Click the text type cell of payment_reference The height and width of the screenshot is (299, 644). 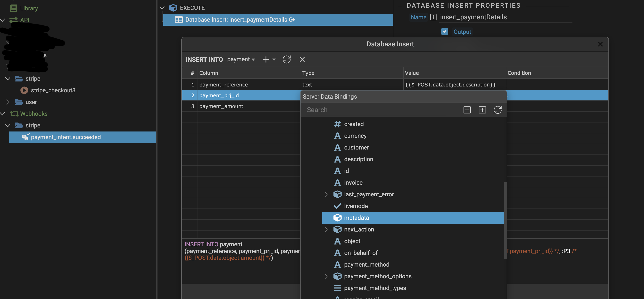pyautogui.click(x=352, y=85)
